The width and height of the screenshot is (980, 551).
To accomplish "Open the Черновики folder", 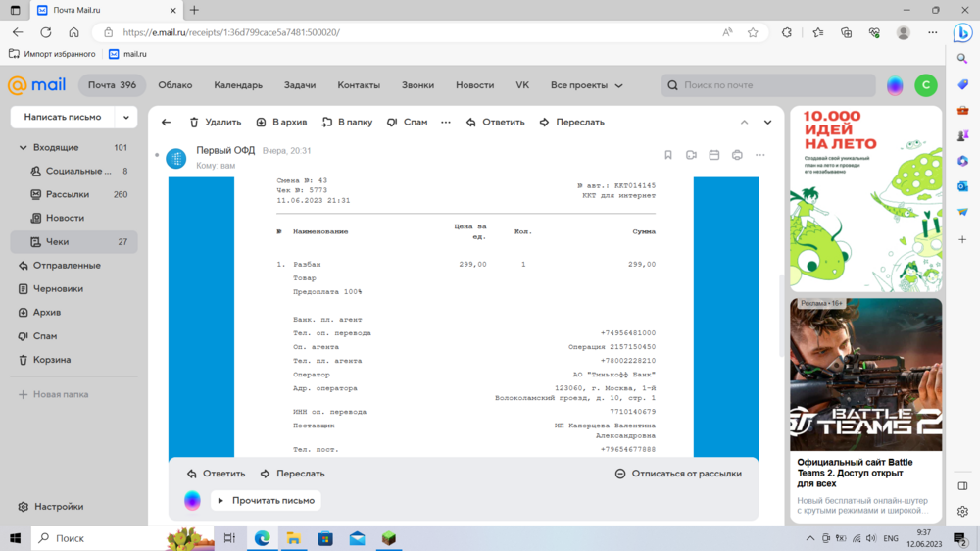I will [x=73, y=289].
